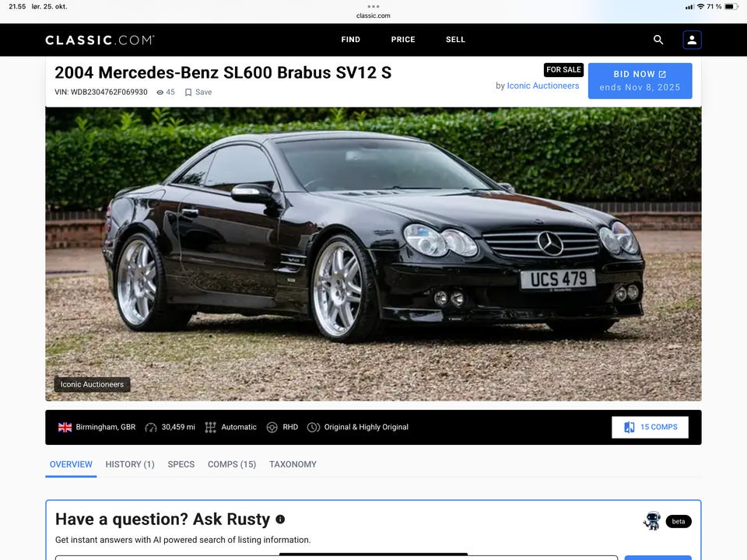
Task: Switch to the COMPS (15) tab
Action: 232,464
